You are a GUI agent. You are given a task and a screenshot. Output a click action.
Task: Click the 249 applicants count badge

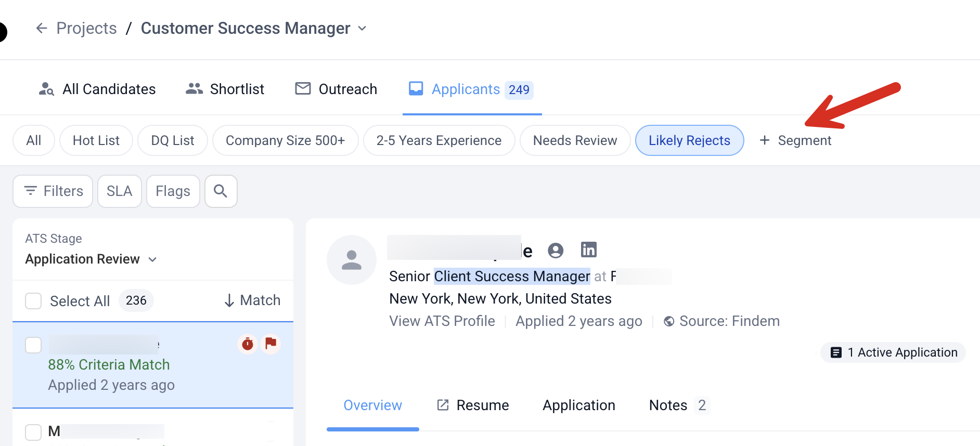(519, 90)
